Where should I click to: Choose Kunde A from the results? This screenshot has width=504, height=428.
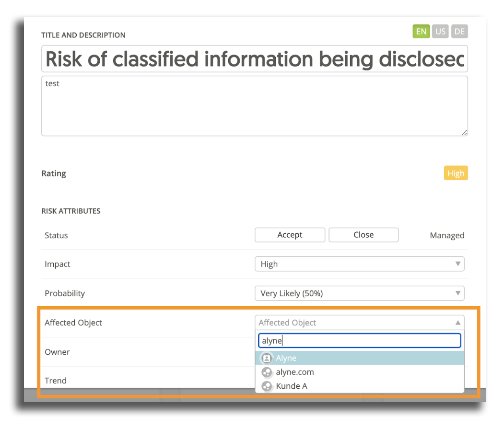(360, 386)
